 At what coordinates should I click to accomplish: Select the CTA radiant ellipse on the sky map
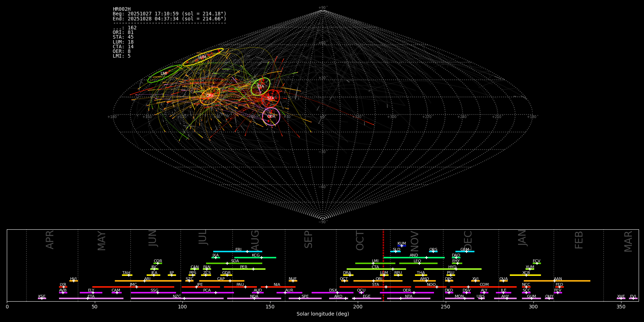pos(260,87)
